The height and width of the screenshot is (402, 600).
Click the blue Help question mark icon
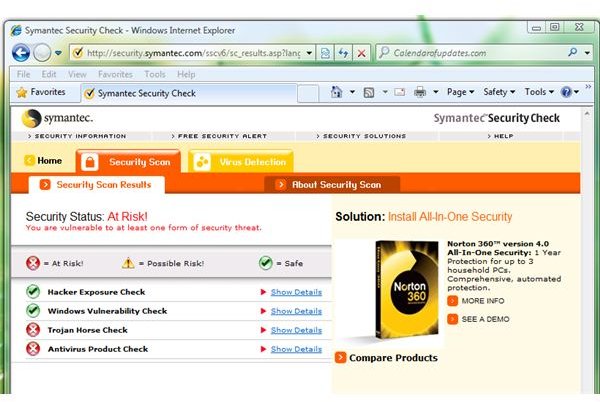[x=566, y=92]
